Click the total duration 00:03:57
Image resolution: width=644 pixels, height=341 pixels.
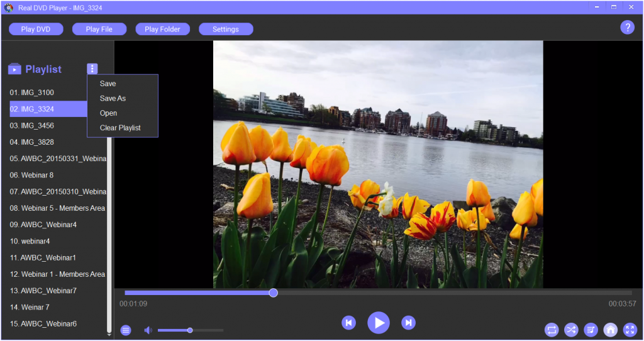coord(622,304)
